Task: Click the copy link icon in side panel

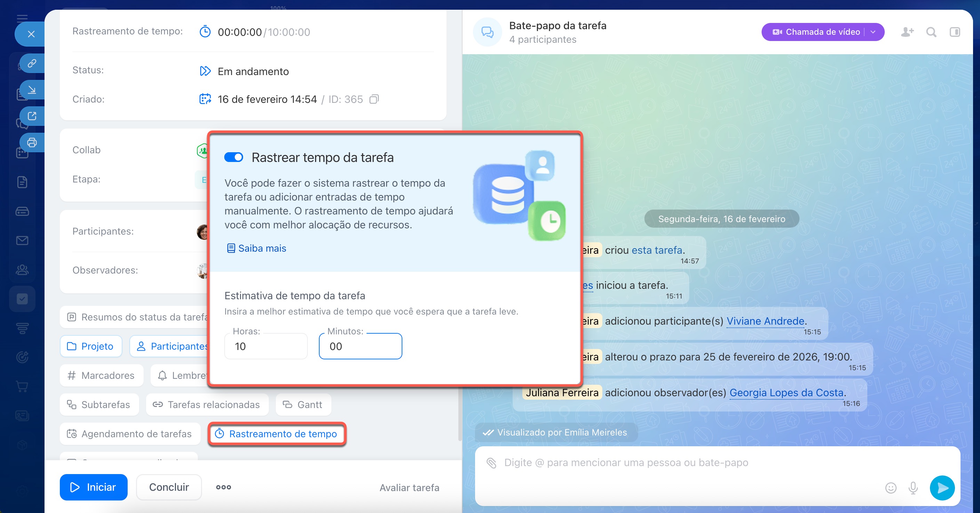Action: coord(32,63)
